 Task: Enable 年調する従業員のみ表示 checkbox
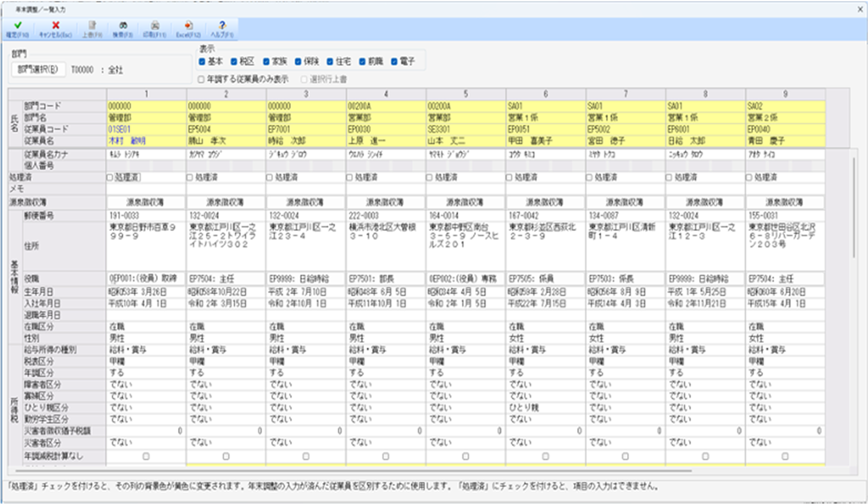click(201, 80)
